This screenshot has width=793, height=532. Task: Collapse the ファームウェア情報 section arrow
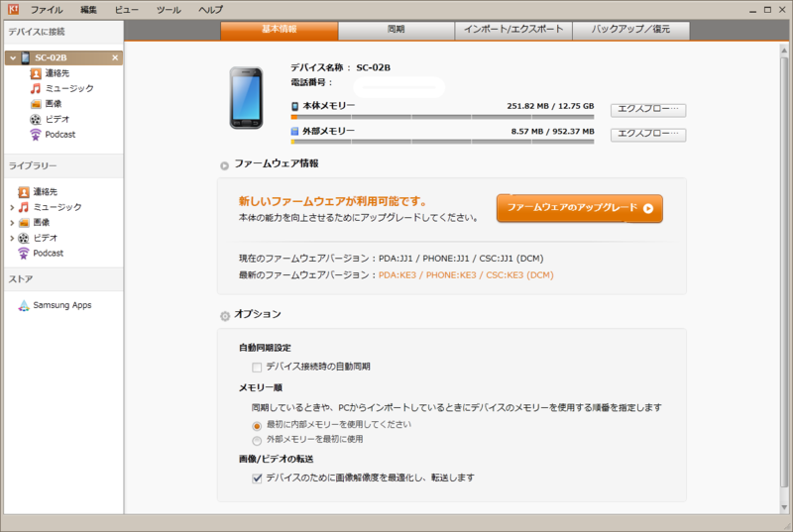225,165
